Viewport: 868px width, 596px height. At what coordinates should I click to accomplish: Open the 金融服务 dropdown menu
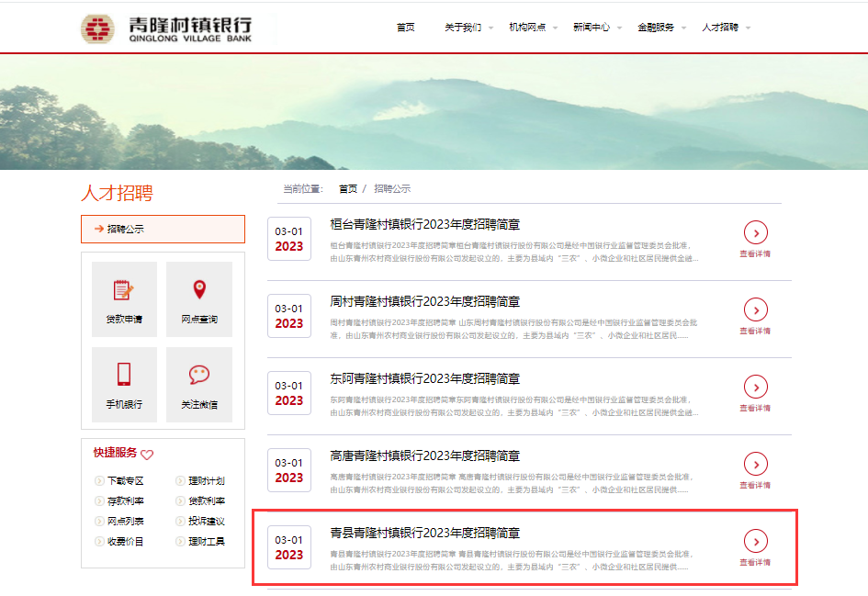pyautogui.click(x=660, y=28)
